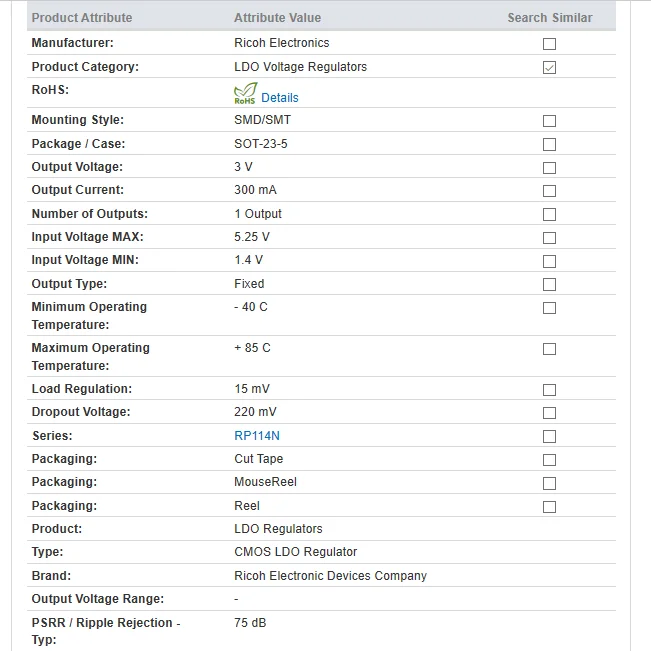Screen dimensions: 651x651
Task: Enable the Cut Tape packaging checkbox
Action: [x=549, y=460]
